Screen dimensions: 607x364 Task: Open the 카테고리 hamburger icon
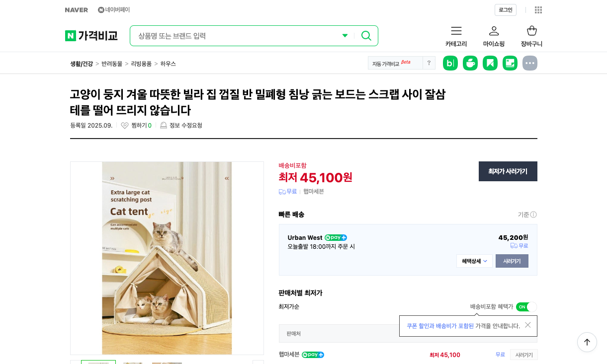456,31
